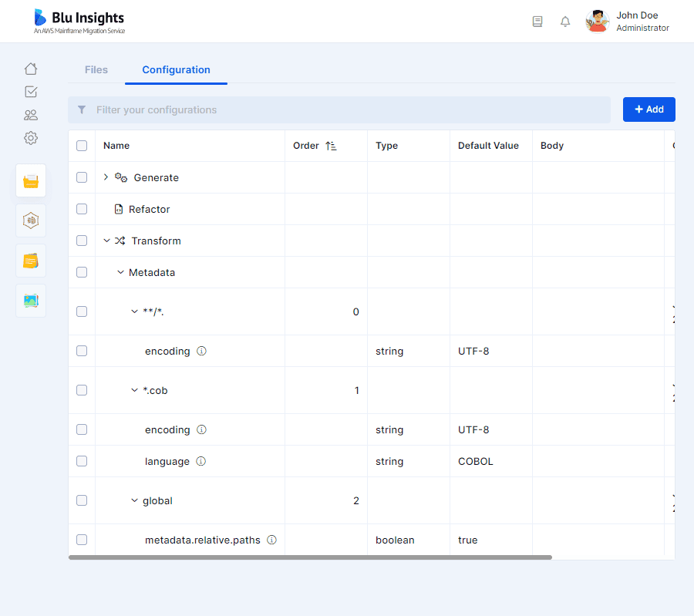Toggle the select-all header checkbox
Image resolution: width=694 pixels, height=616 pixels.
[x=82, y=146]
